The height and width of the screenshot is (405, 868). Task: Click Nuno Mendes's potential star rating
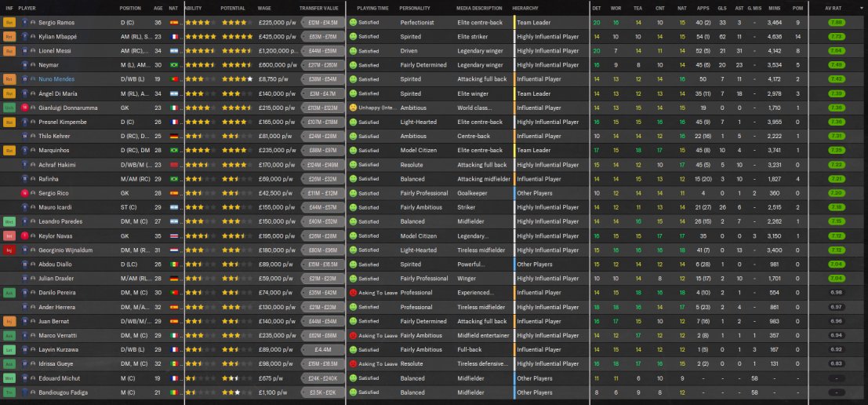(x=237, y=79)
